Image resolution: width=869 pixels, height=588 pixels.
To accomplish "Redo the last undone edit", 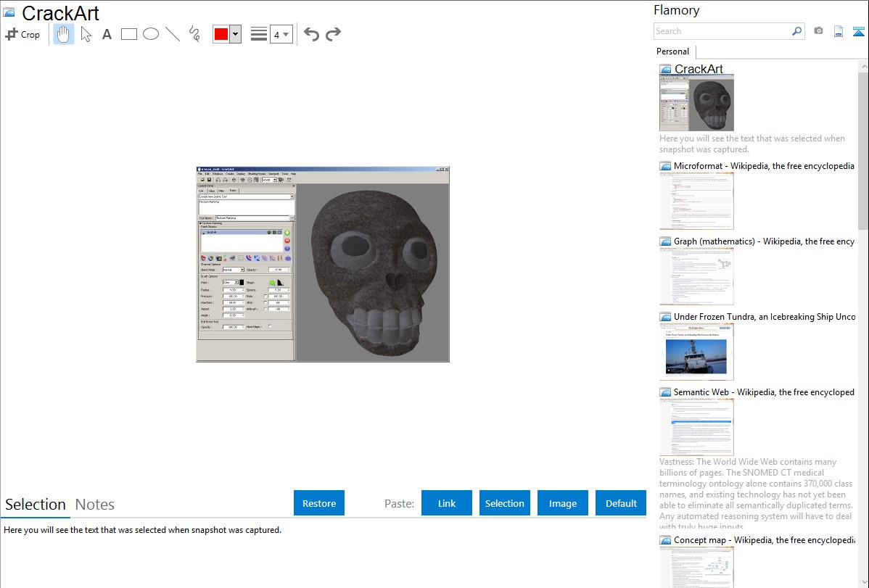I will (333, 34).
